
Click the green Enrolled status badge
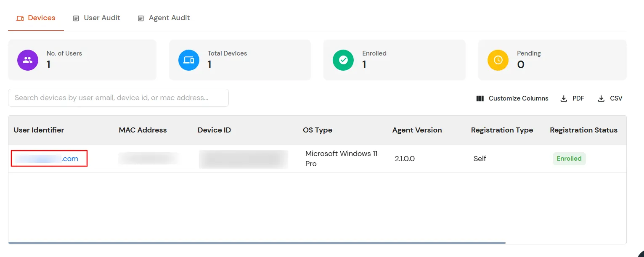[569, 159]
